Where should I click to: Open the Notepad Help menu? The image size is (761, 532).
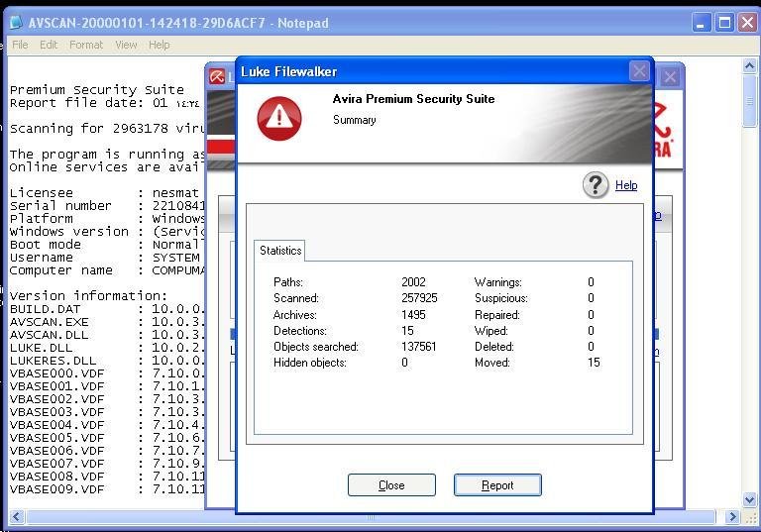[x=160, y=45]
